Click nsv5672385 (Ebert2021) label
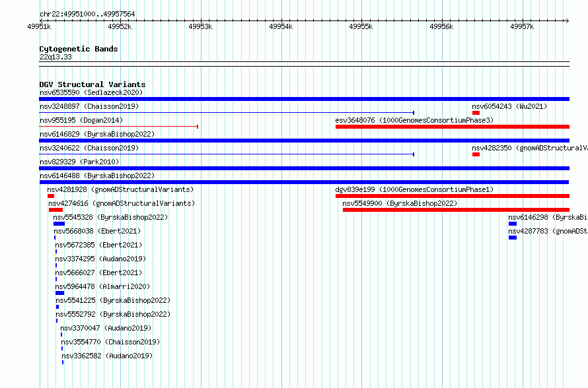The height and width of the screenshot is (388, 588). coord(99,245)
